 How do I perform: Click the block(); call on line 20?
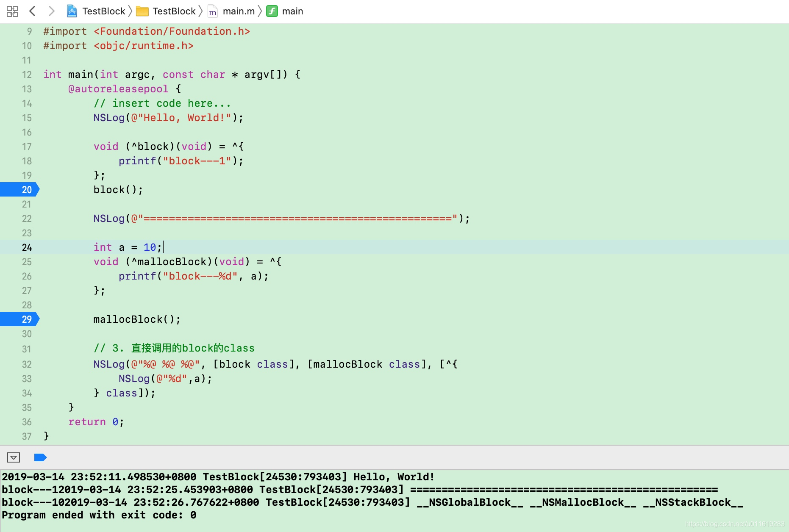(118, 190)
